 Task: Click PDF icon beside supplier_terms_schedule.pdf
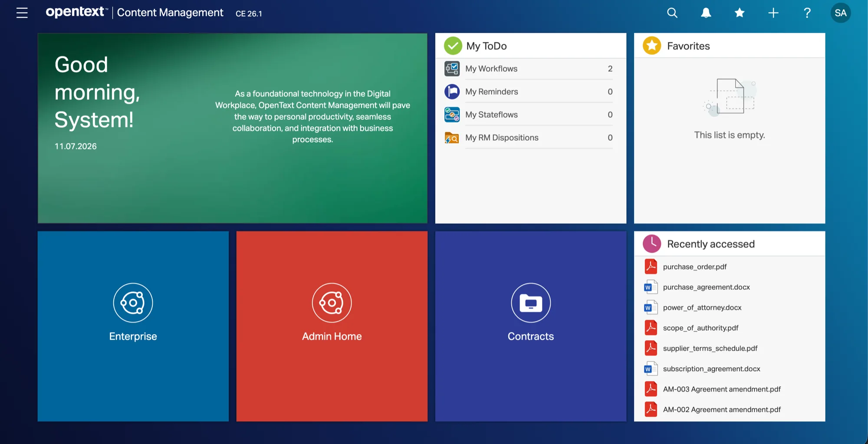click(651, 348)
